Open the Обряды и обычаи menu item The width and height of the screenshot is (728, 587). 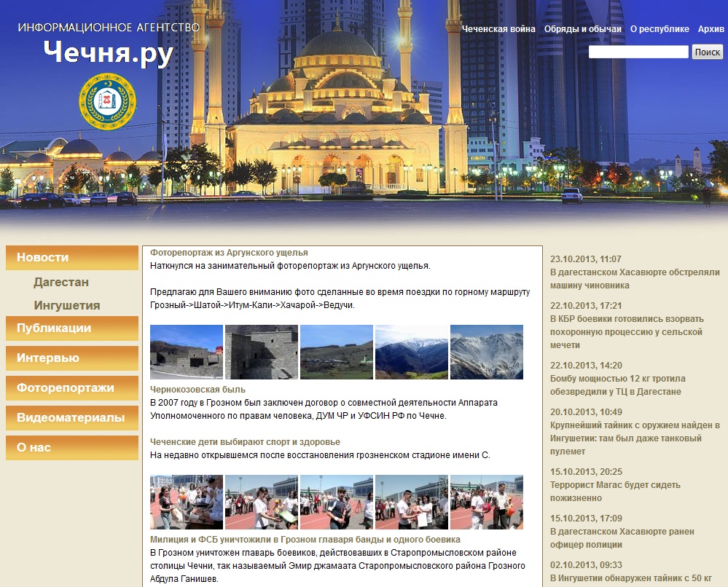(x=583, y=29)
